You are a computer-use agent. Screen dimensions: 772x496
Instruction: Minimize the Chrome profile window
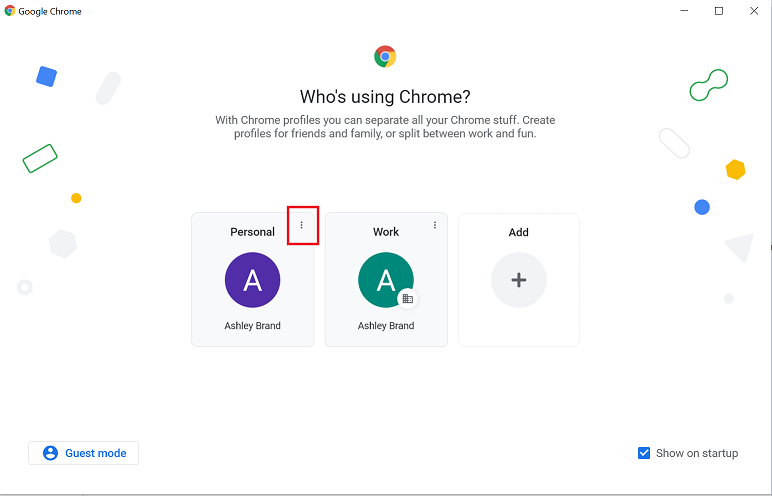[684, 11]
